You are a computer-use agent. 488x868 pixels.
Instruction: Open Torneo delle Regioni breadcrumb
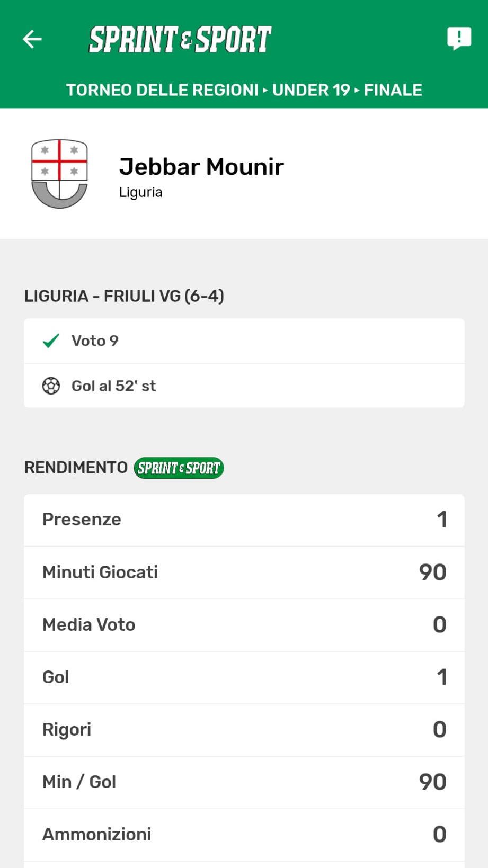(162, 90)
